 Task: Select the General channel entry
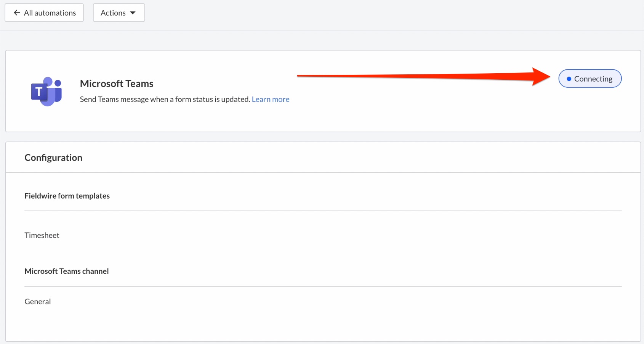pyautogui.click(x=38, y=302)
